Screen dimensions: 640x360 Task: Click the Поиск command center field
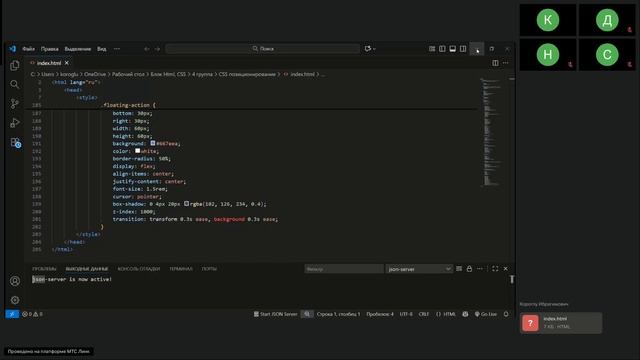263,49
